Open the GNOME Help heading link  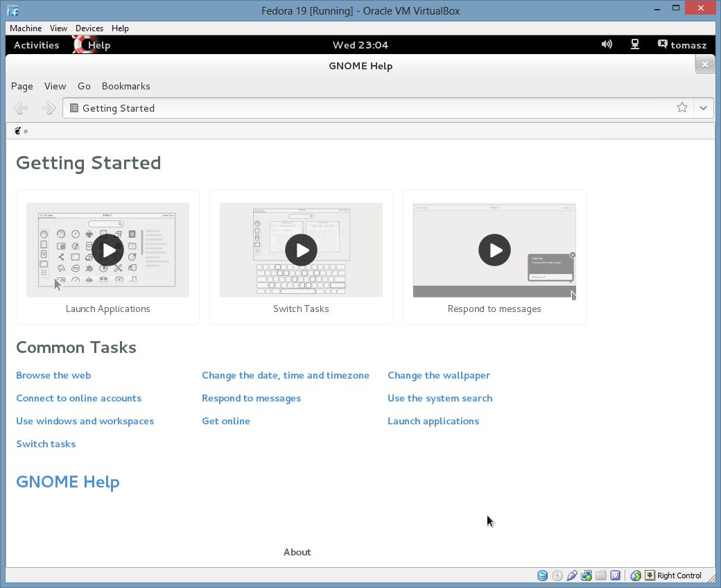[x=68, y=482]
